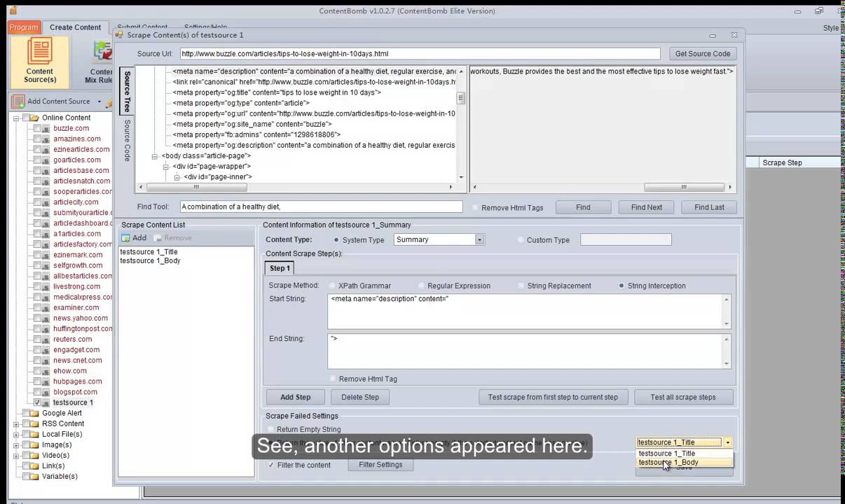Image resolution: width=845 pixels, height=504 pixels.
Task: Click the Add icon in Scrape Content List
Action: (x=126, y=238)
